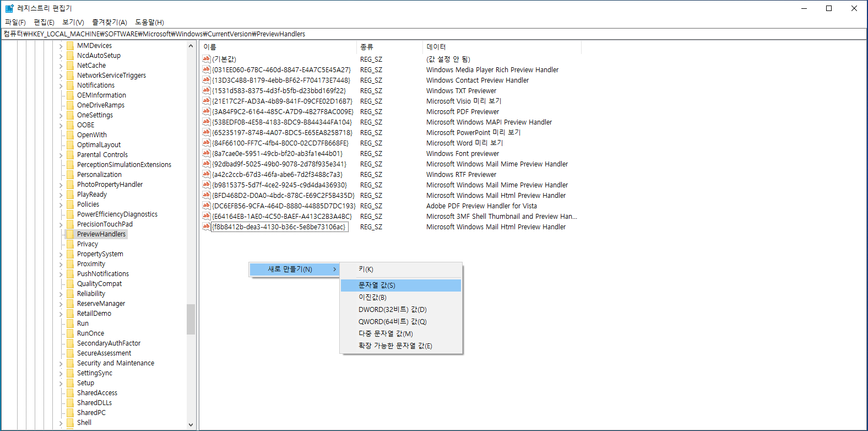Click the 새로 만들기(N) context menu item
Image resolution: width=868 pixels, height=431 pixels.
[294, 269]
